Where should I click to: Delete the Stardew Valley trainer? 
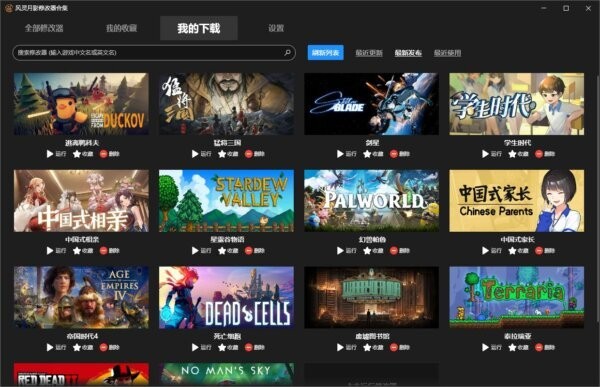pos(255,251)
